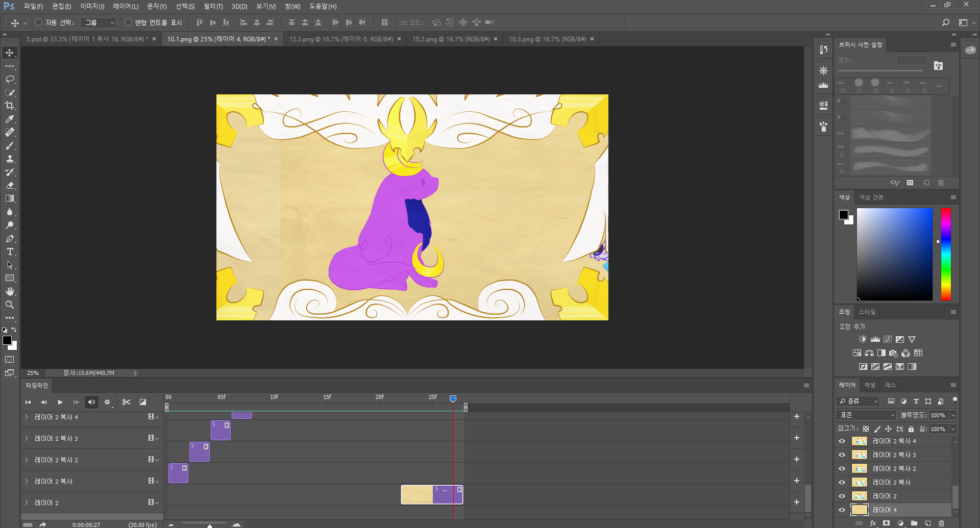The image size is (980, 528).
Task: Add media to 레이어 2 복사 4 track
Action: tap(797, 417)
